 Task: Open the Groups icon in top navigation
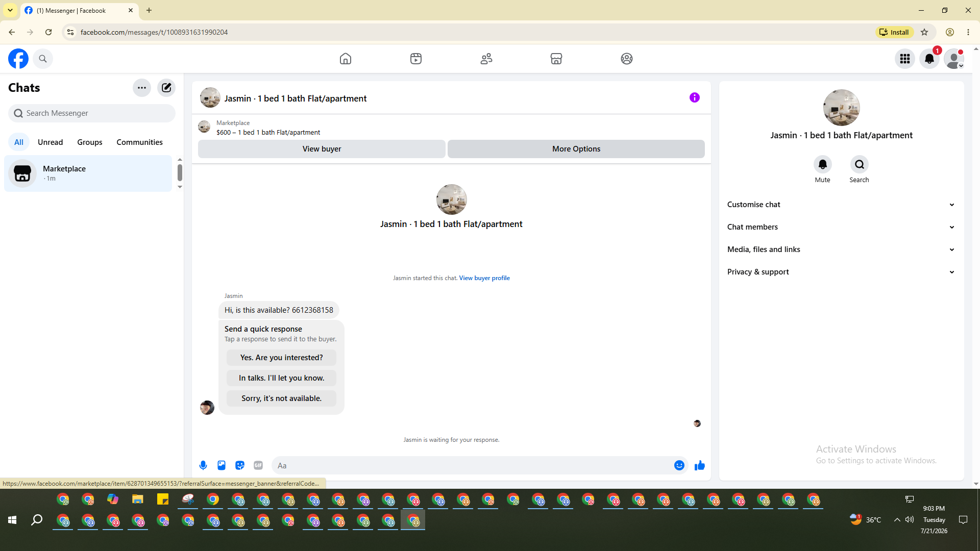627,59
